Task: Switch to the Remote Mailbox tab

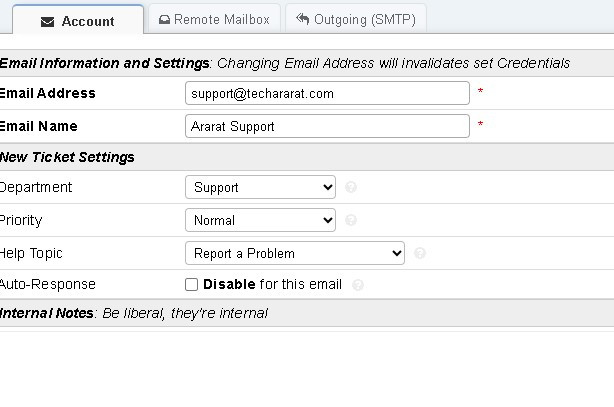Action: 213,19
